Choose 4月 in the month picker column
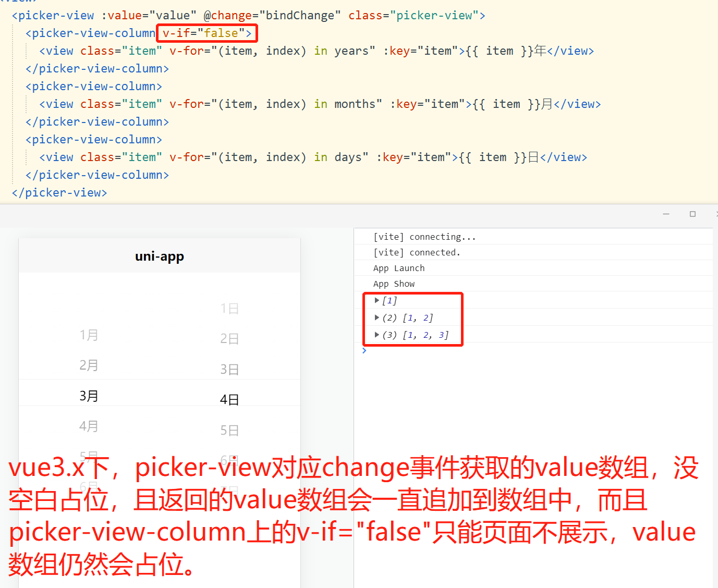718x588 pixels. pyautogui.click(x=89, y=426)
